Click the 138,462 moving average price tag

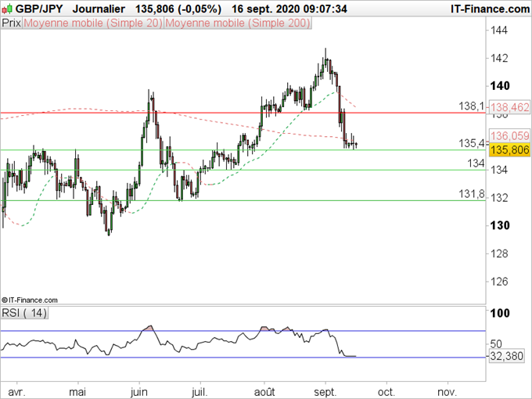(509, 107)
